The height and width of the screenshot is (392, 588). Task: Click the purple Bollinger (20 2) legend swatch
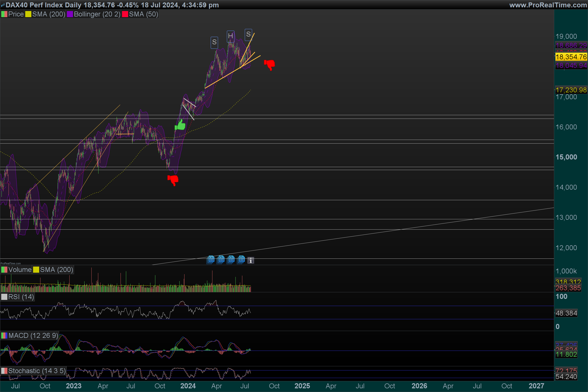point(70,14)
